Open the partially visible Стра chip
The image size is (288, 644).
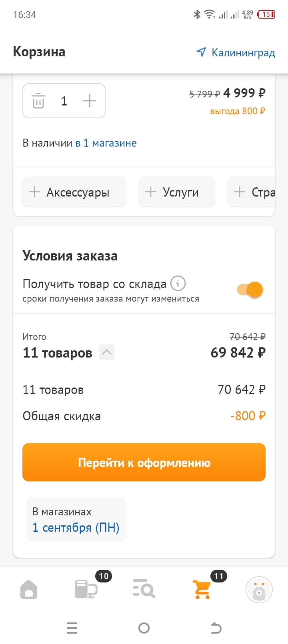252,192
